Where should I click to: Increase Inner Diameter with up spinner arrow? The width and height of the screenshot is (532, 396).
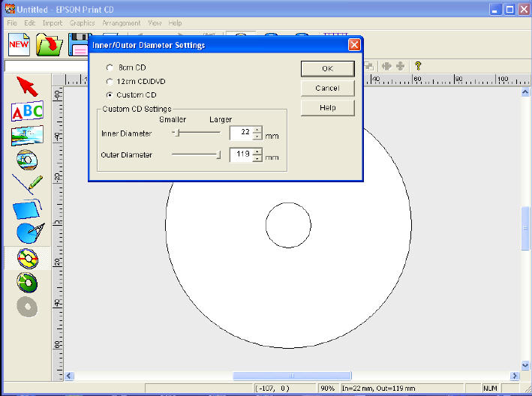tap(257, 129)
